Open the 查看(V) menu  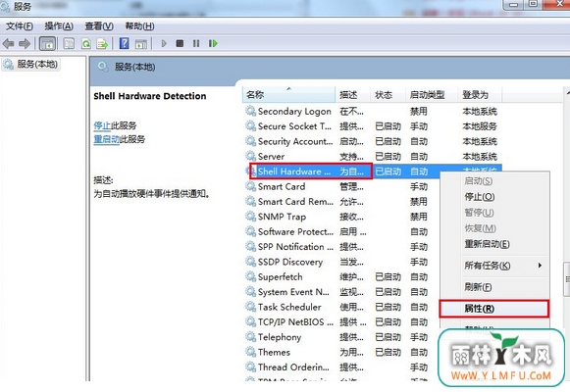point(99,26)
